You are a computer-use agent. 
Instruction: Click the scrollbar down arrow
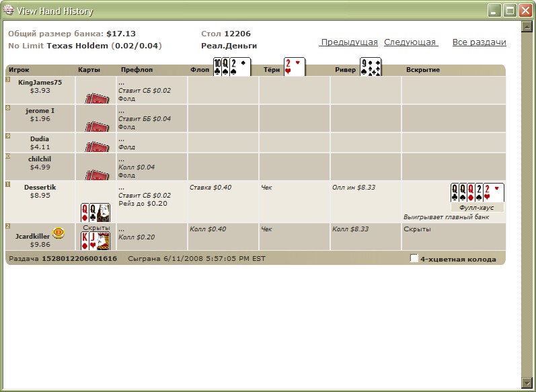(x=527, y=383)
